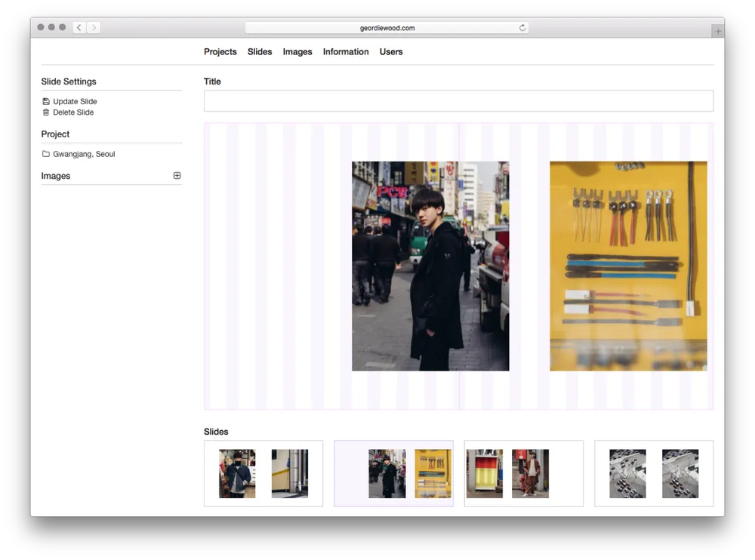This screenshot has width=755, height=560.
Task: Add an image using the plus icon
Action: tap(177, 175)
